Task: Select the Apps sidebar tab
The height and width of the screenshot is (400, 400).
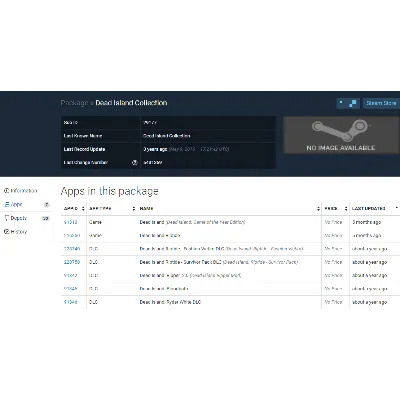Action: point(27,204)
